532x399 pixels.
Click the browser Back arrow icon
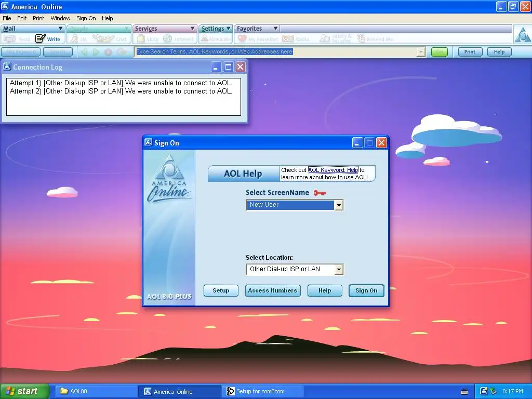tap(84, 52)
